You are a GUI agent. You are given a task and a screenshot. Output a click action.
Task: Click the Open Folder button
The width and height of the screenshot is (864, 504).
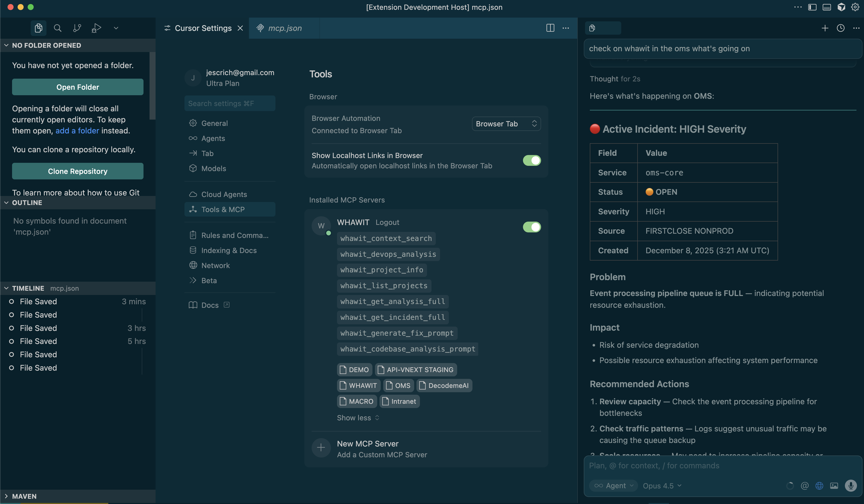[77, 87]
